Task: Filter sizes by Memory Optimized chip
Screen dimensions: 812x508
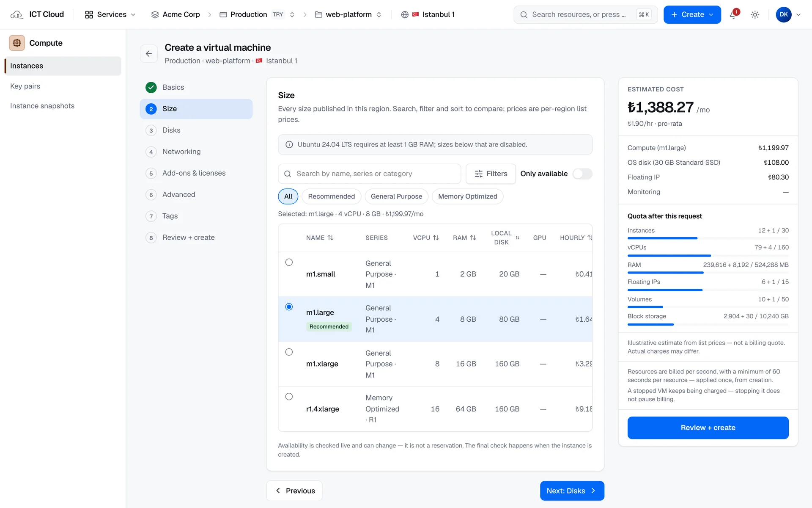Action: (x=467, y=196)
